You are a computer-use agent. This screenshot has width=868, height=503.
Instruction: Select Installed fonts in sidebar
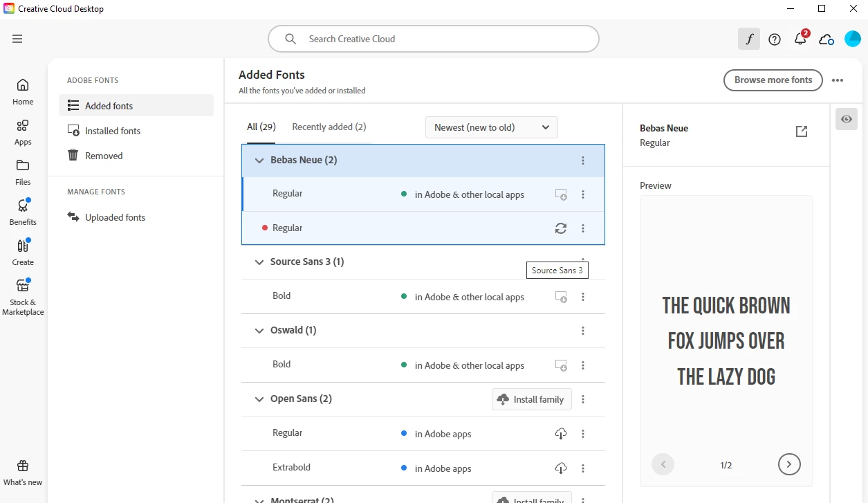click(136, 131)
